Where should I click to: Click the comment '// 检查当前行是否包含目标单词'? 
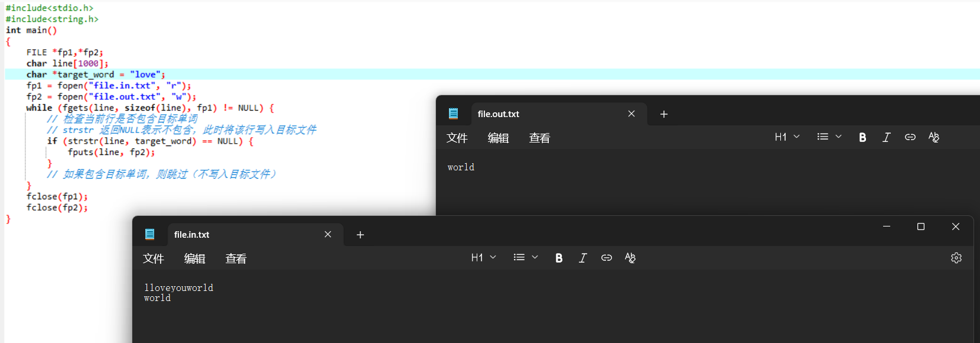coord(122,119)
